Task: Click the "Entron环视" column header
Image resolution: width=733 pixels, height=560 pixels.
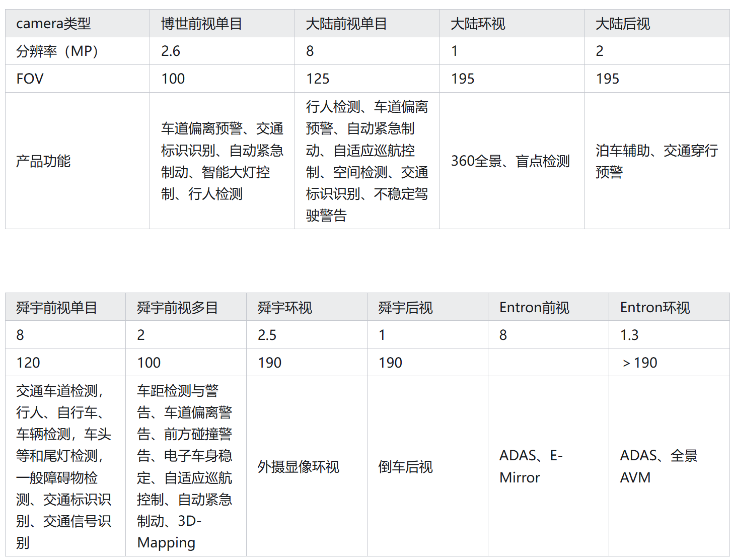Action: [669, 307]
